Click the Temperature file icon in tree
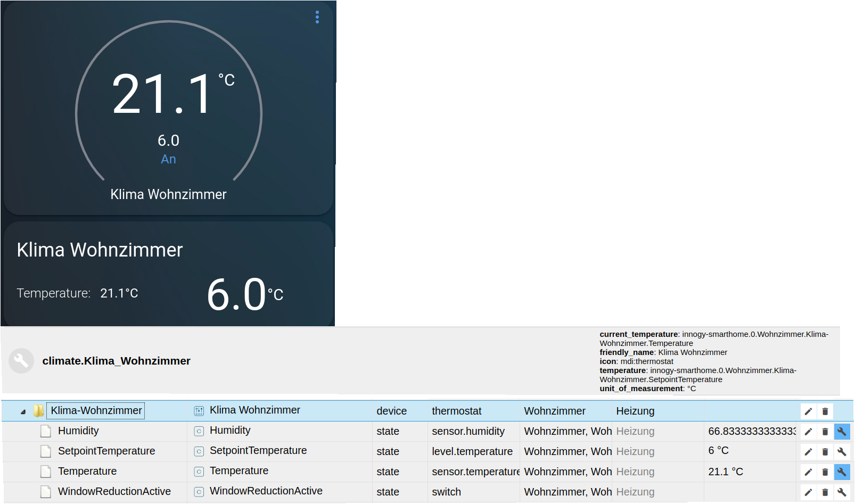Image resolution: width=855 pixels, height=504 pixels. tap(46, 472)
